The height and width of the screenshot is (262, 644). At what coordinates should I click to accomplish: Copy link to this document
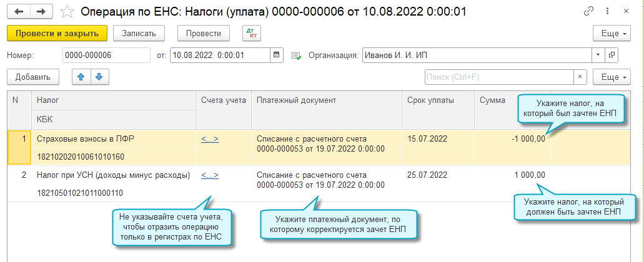click(x=588, y=11)
